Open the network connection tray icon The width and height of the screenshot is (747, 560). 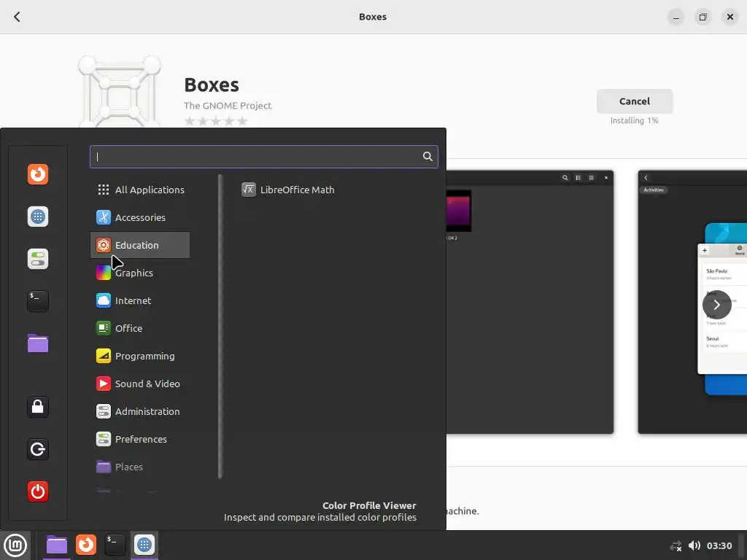pyautogui.click(x=676, y=545)
